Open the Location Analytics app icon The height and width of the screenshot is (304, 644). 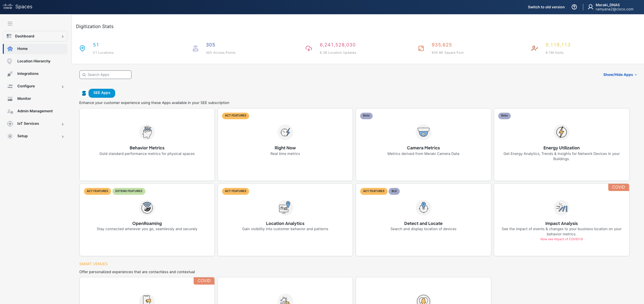(285, 208)
